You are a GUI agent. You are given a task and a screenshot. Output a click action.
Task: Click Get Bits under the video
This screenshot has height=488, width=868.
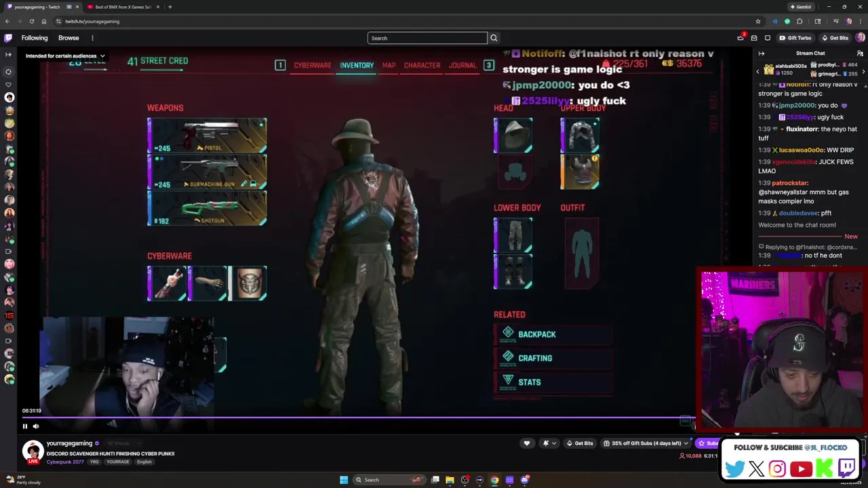pos(580,443)
